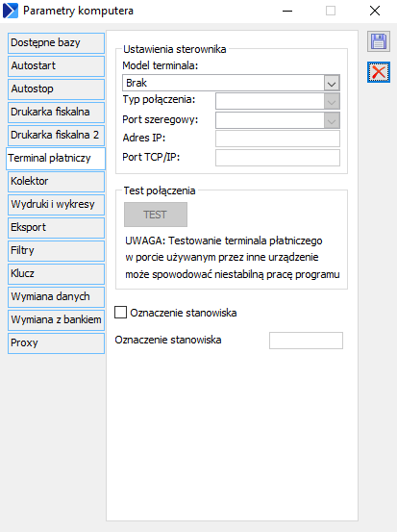Click the TEST connection button
Viewport: 397px width, 532px height.
(156, 215)
